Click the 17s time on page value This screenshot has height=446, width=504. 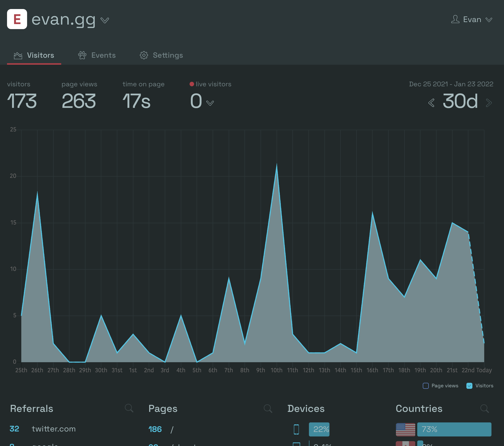[136, 101]
